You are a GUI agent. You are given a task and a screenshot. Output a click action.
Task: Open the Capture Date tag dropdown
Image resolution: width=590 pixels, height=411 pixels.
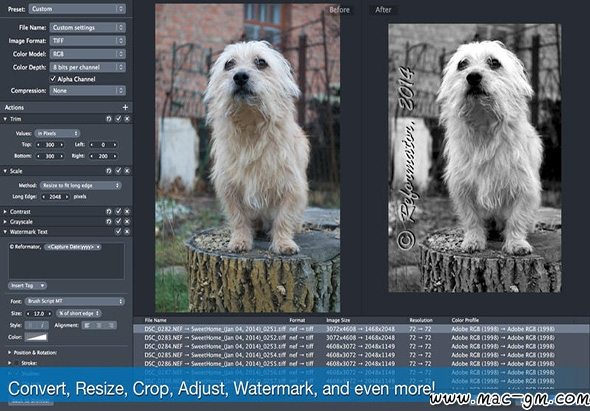click(73, 247)
